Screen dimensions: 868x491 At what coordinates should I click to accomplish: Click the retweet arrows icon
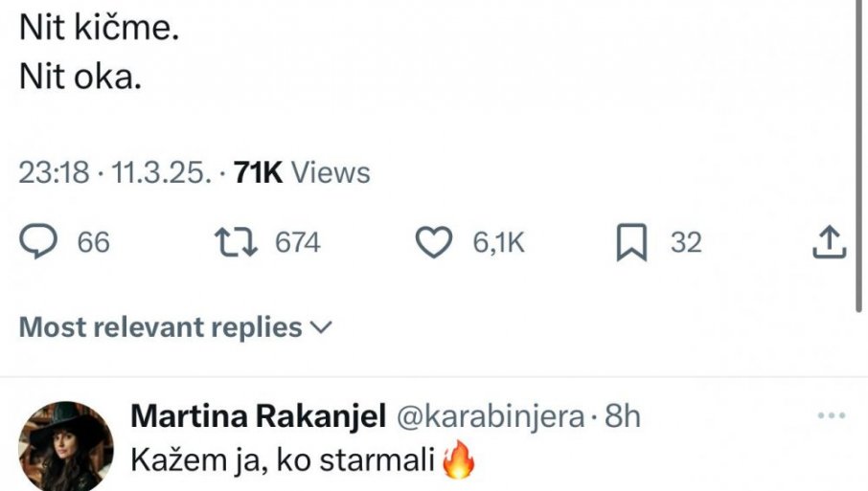240,243
